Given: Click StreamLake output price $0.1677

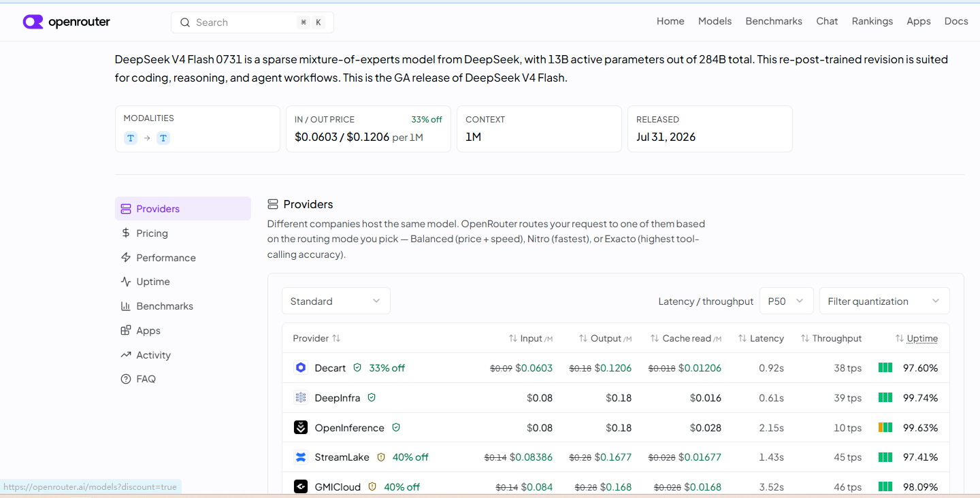Looking at the screenshot, I should 613,457.
